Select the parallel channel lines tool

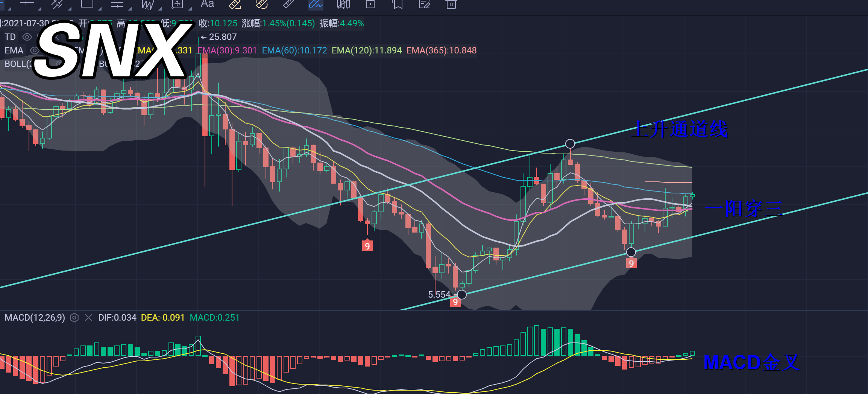117,4
